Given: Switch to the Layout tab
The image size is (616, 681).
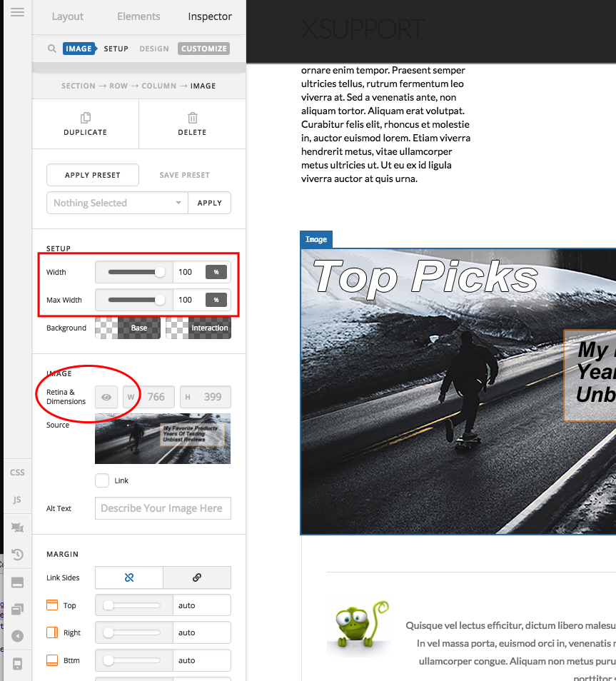Looking at the screenshot, I should click(68, 16).
